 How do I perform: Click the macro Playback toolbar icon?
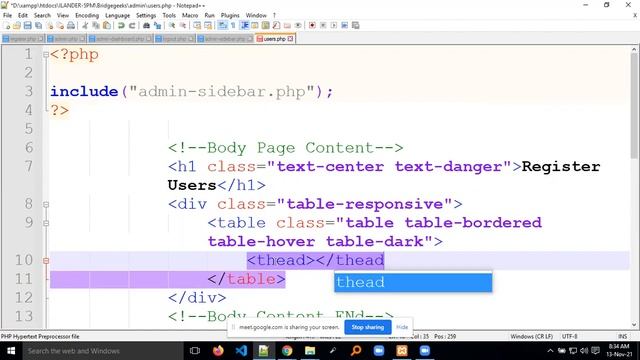tap(333, 25)
